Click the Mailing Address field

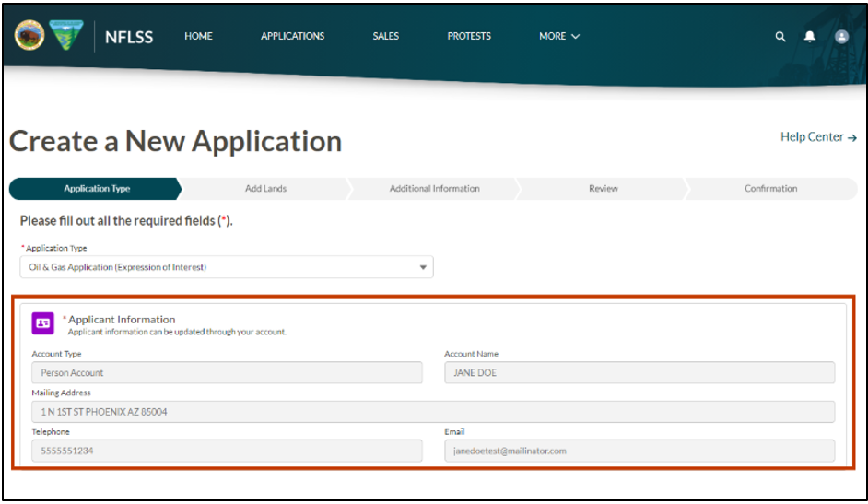point(433,412)
